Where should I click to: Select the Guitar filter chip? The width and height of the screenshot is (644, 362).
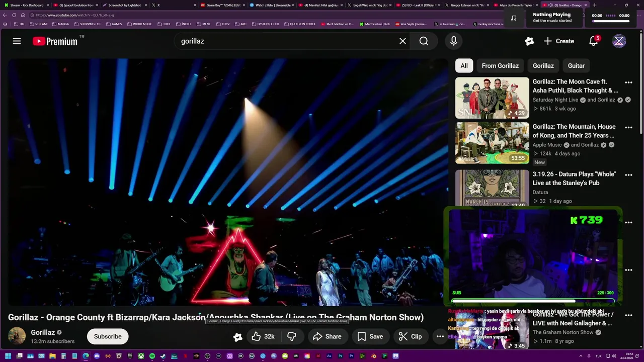576,66
